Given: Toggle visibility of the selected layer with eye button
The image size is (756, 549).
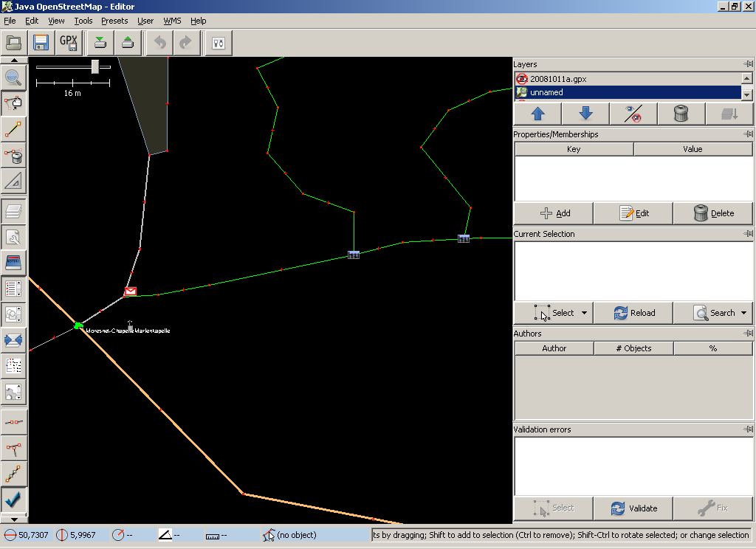Looking at the screenshot, I should (x=633, y=114).
